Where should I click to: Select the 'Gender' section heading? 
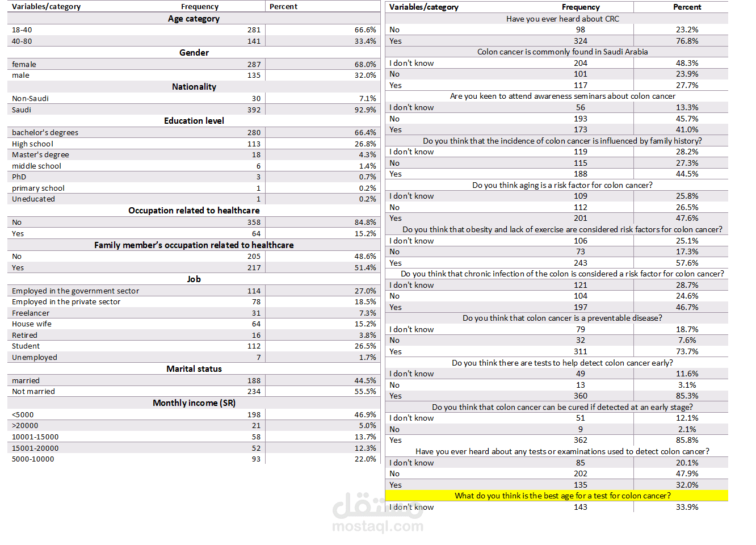(x=194, y=53)
